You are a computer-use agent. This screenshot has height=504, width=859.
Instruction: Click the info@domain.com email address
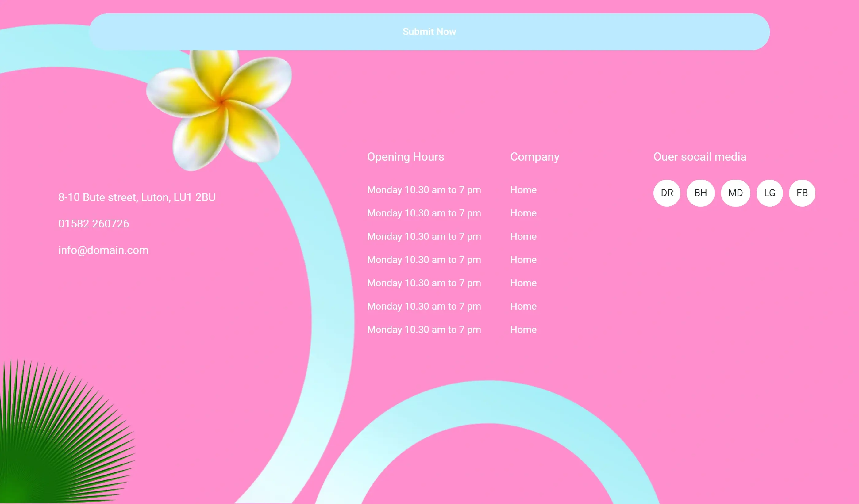click(x=103, y=250)
